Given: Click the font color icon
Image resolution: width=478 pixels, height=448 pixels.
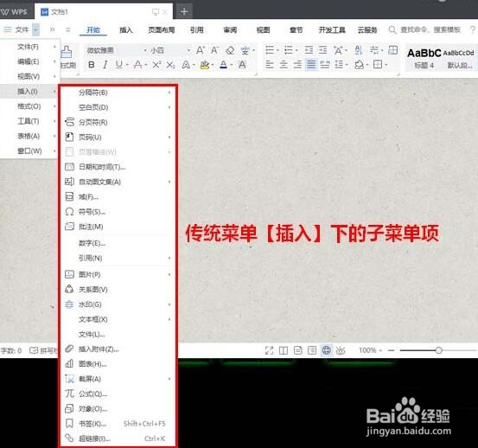Looking at the screenshot, I should point(224,65).
